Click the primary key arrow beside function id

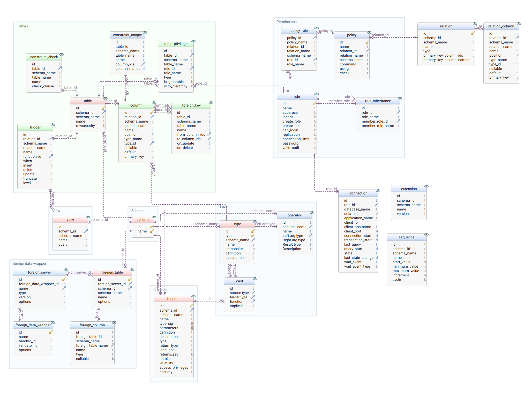click(192, 306)
